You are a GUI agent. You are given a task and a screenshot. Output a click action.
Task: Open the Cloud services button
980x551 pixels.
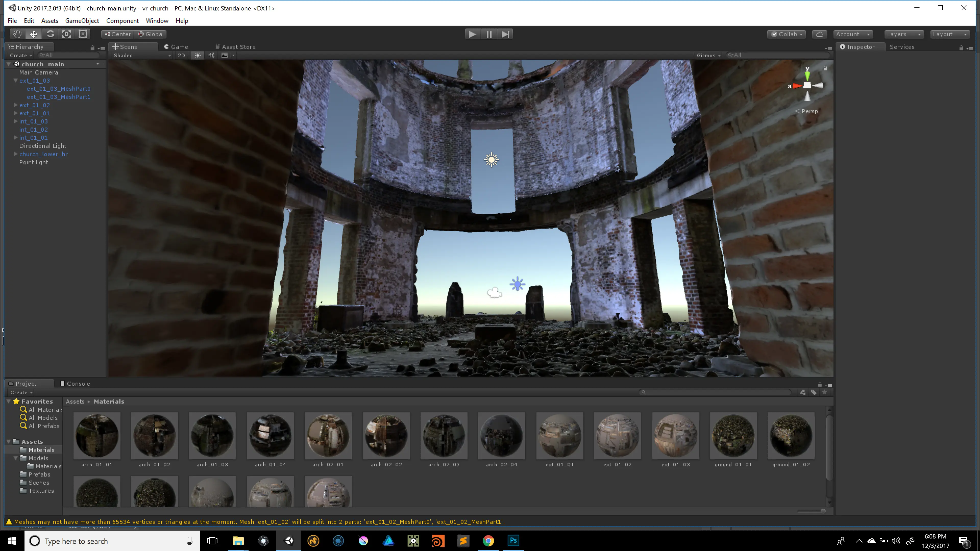[x=819, y=34]
